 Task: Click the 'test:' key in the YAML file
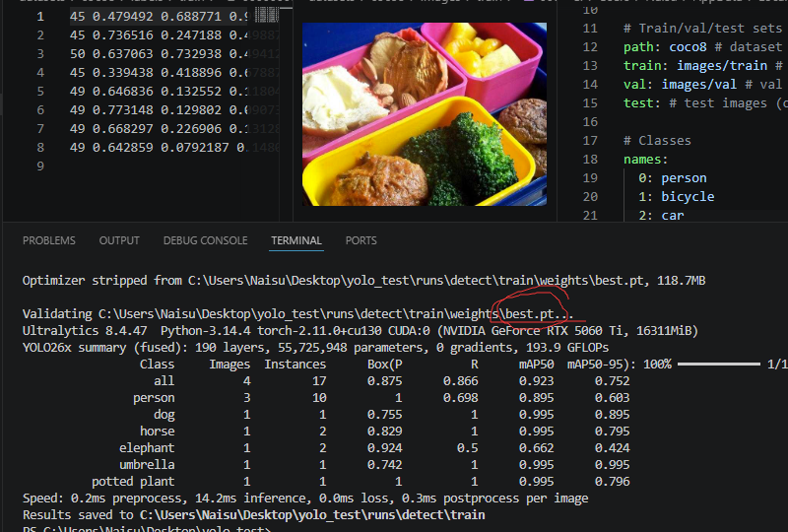(x=642, y=103)
